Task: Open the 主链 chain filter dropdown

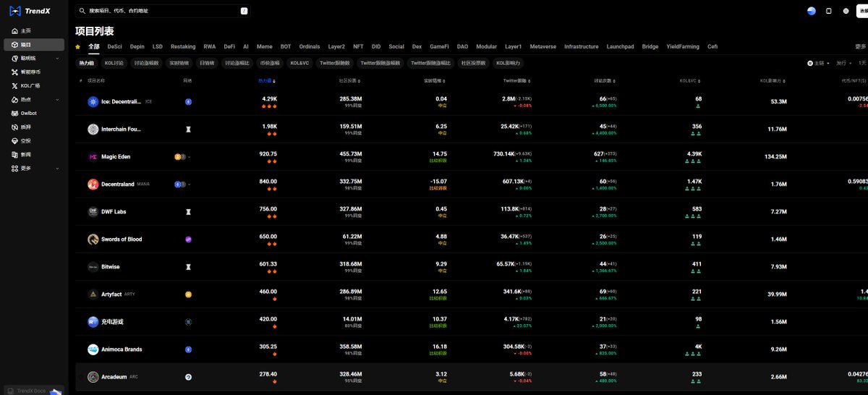Action: click(819, 63)
